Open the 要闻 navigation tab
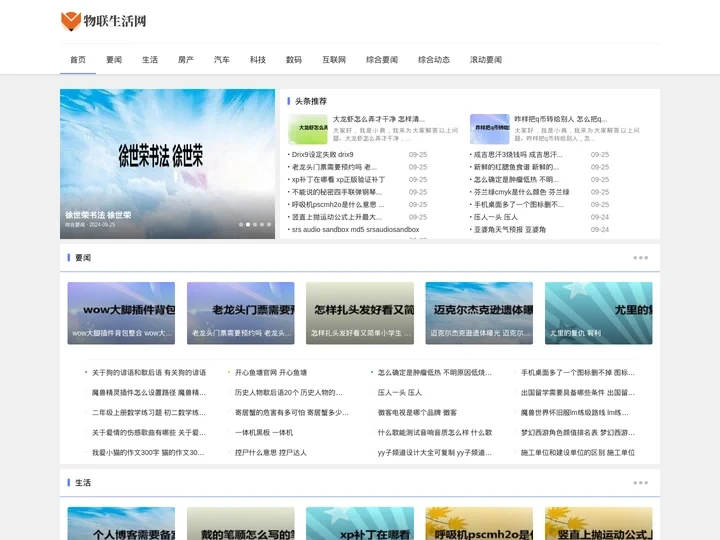Image resolution: width=720 pixels, height=540 pixels. click(x=114, y=60)
